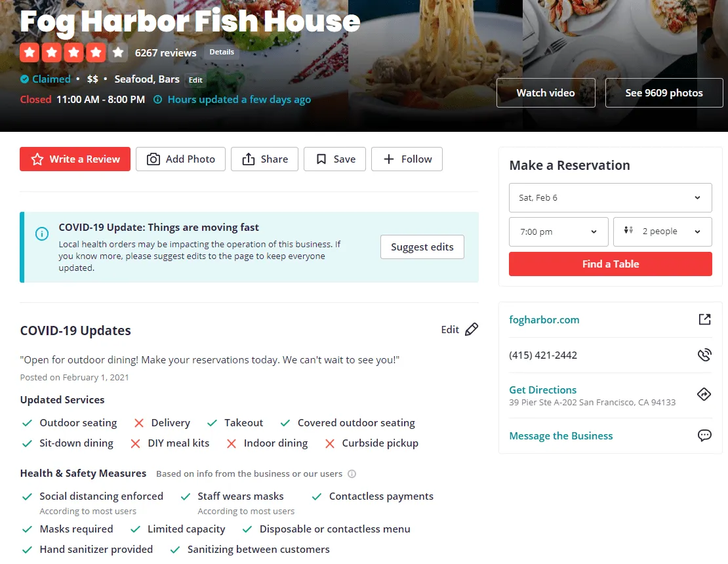
Task: Open the Suggest edits button
Action: coord(422,247)
